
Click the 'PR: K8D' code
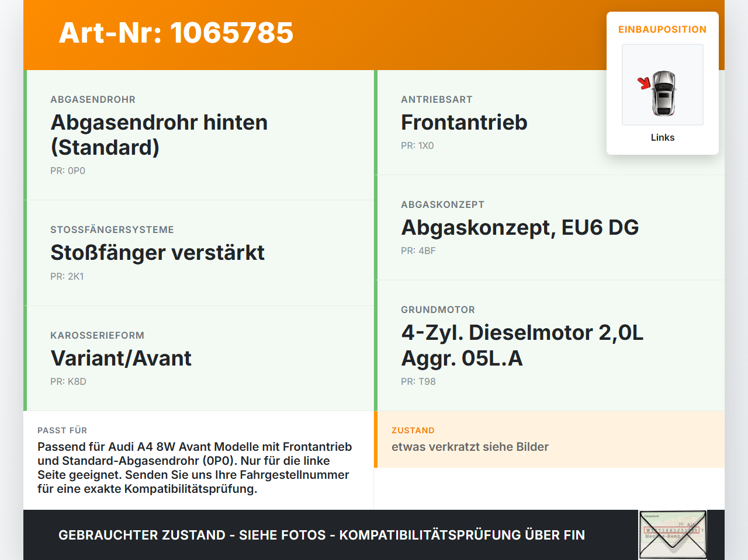[x=68, y=382]
